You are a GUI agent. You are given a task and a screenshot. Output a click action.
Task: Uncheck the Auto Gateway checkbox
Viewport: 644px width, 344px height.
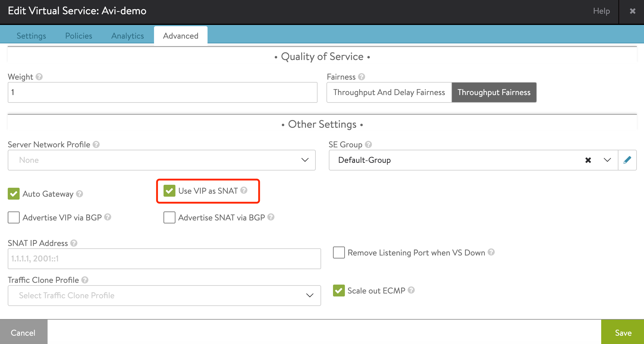click(x=14, y=194)
